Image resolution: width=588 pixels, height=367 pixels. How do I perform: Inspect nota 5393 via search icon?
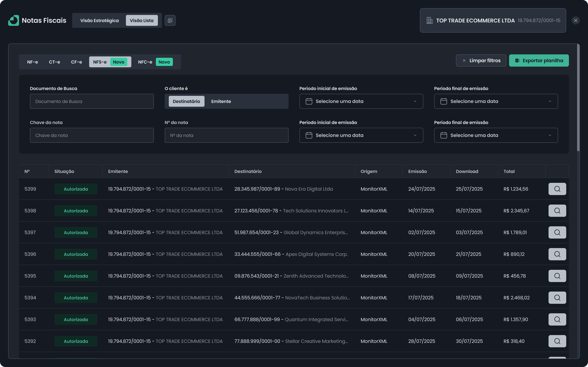[x=557, y=319]
